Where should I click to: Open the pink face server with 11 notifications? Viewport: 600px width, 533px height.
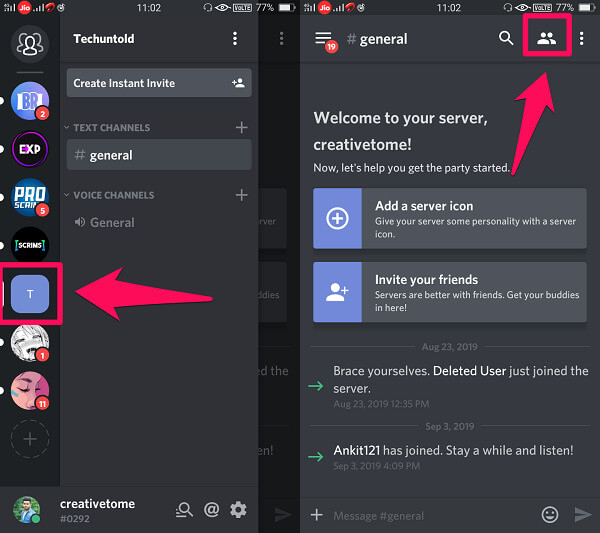tap(30, 391)
